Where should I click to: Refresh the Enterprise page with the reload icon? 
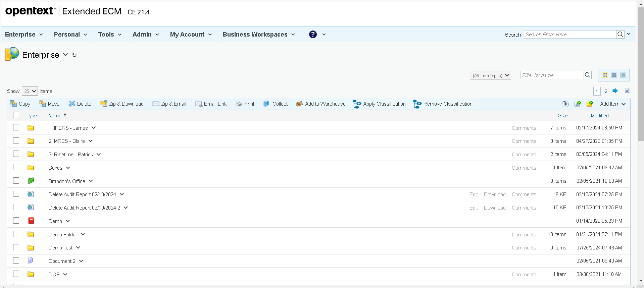coord(75,55)
